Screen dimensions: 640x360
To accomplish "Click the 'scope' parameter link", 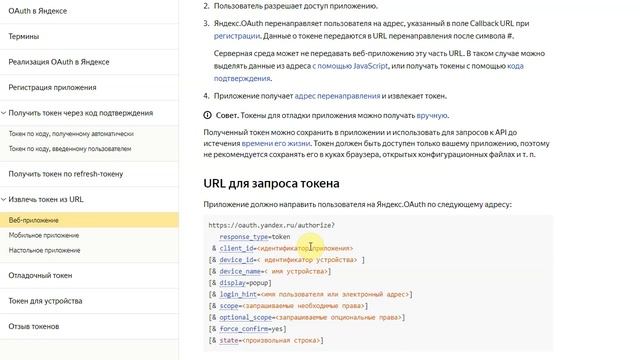I will click(x=229, y=306).
